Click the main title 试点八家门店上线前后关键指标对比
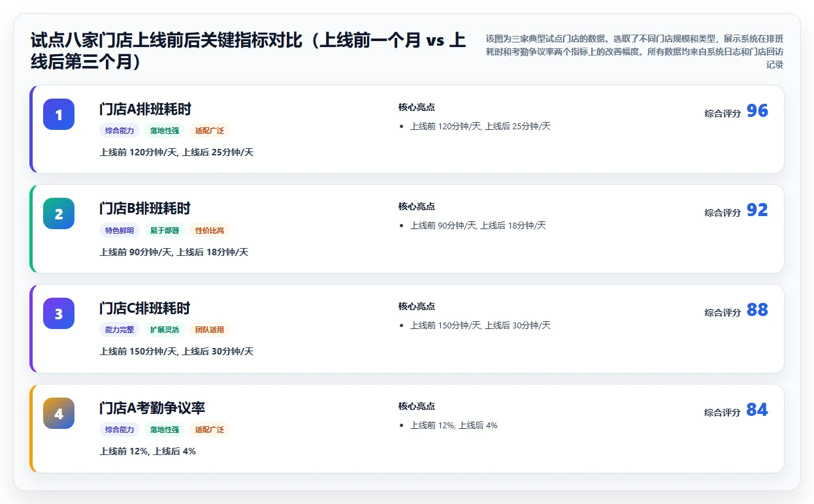This screenshot has width=814, height=504. click(248, 51)
